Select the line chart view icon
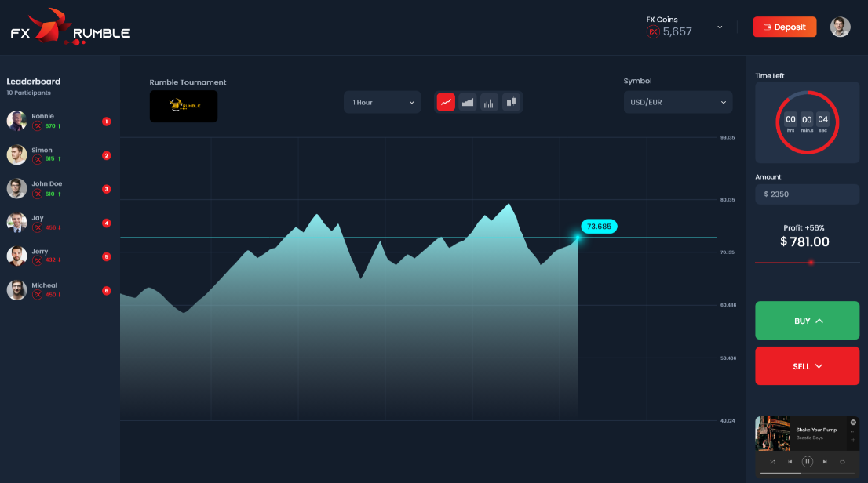 (446, 102)
